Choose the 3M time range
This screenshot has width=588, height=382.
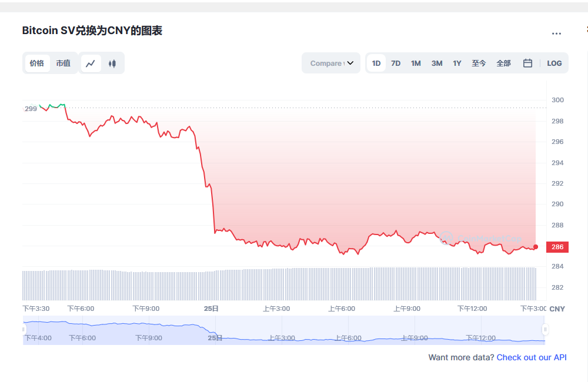tap(437, 63)
